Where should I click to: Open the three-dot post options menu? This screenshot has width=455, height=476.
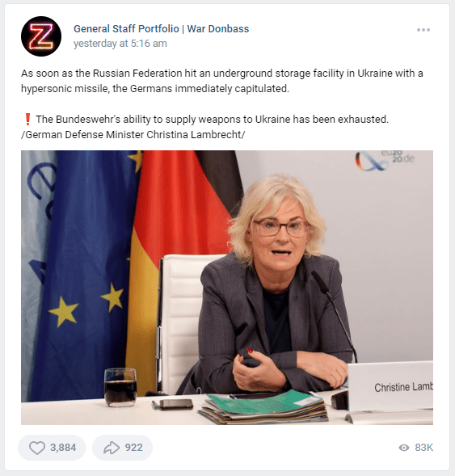pyautogui.click(x=423, y=30)
